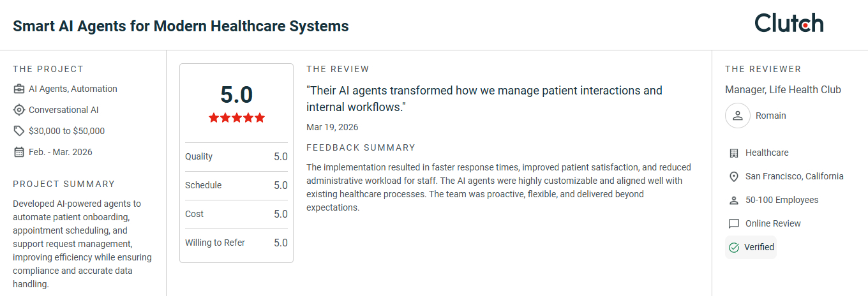Select the Quality 5.0 score row
The height and width of the screenshot is (300, 868).
(236, 156)
